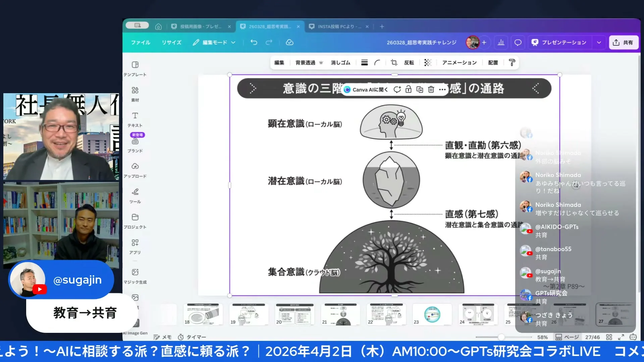Lock the selected element with the padlock
The width and height of the screenshot is (644, 362).
tap(409, 89)
